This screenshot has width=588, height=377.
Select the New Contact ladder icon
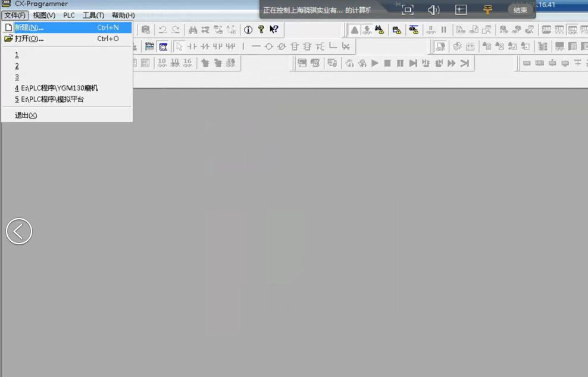(x=192, y=46)
